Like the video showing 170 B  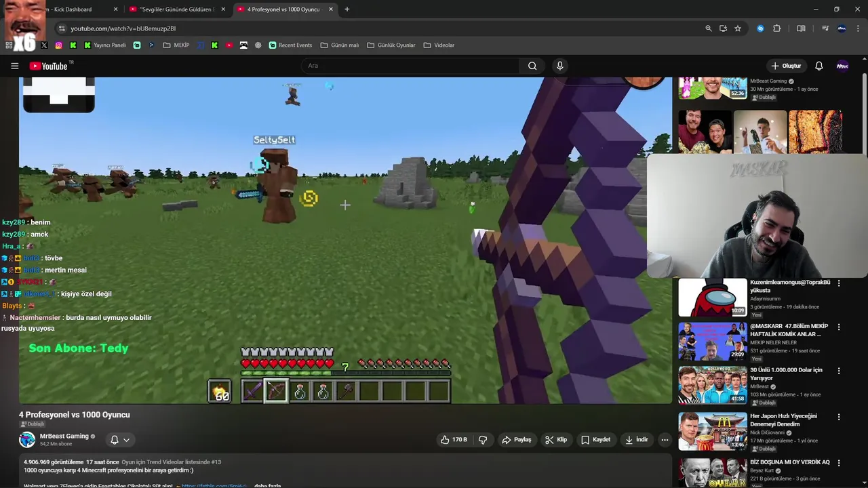click(454, 440)
